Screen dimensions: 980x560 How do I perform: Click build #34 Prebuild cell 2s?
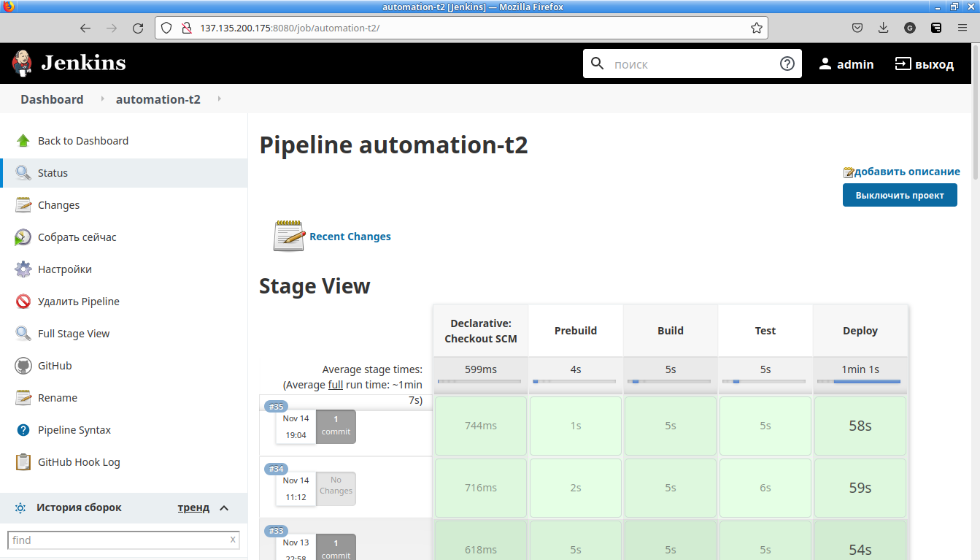[x=576, y=488]
